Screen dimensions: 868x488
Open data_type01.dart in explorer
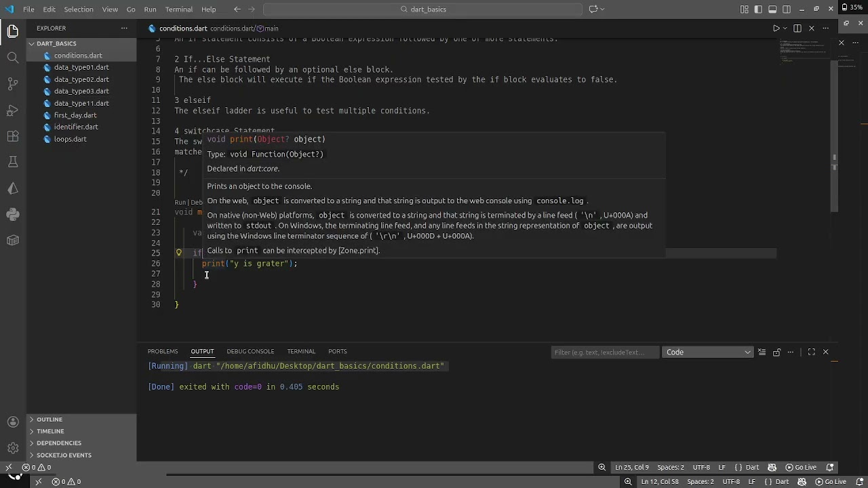click(81, 67)
